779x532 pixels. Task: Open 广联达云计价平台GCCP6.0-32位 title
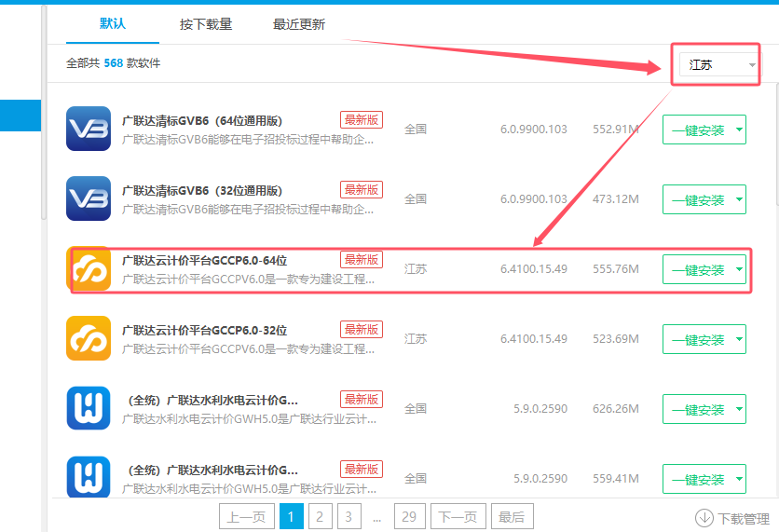(x=205, y=331)
